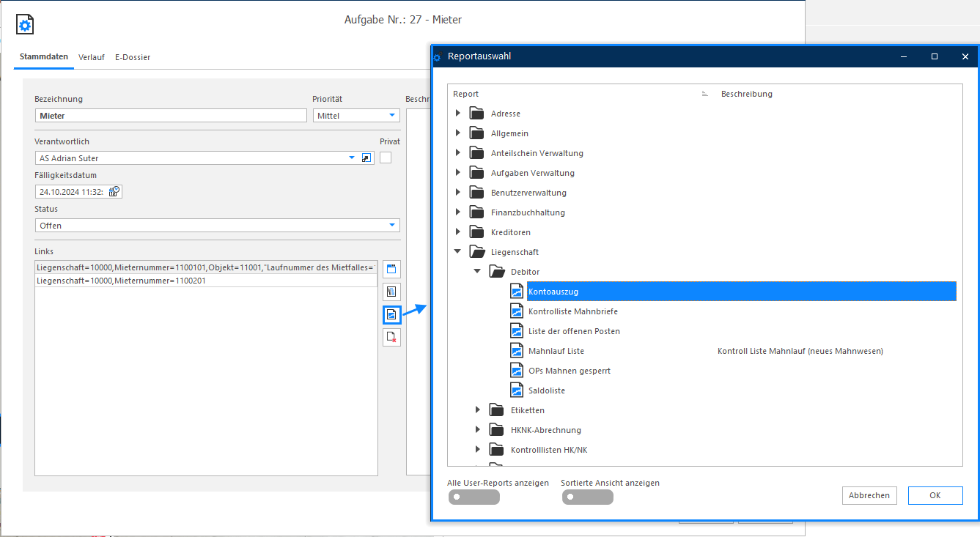This screenshot has width=980, height=537.
Task: Click the shortcut arrow icon next to Adrian Suter
Action: [x=367, y=158]
